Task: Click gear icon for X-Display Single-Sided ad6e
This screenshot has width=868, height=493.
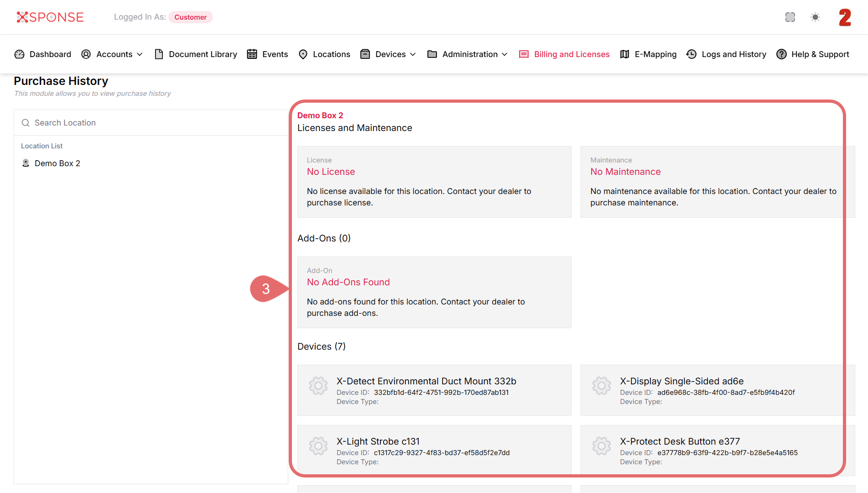Action: (x=601, y=386)
